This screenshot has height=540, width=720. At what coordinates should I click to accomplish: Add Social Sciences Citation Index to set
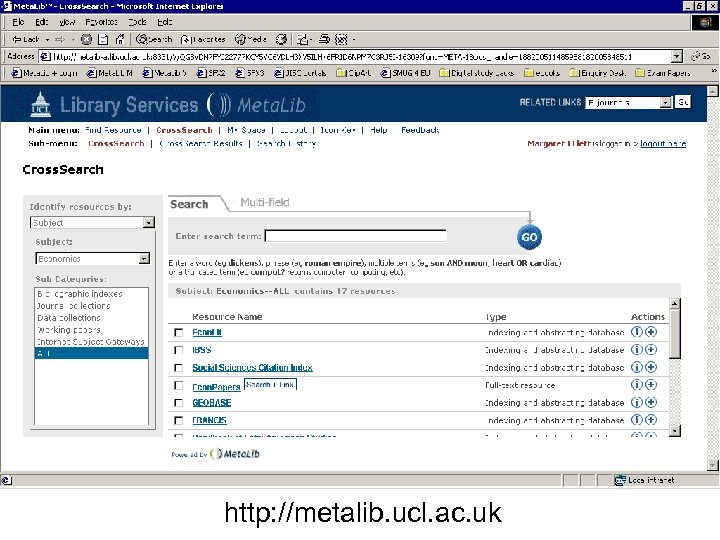[x=651, y=367]
